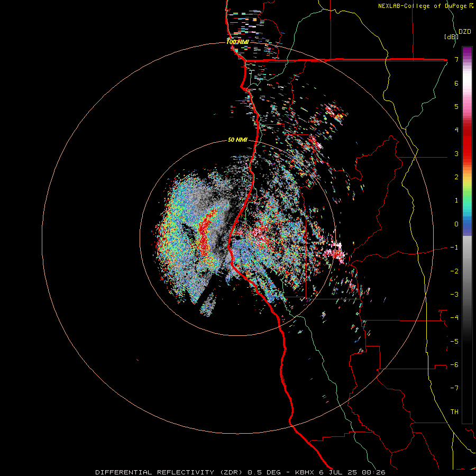This screenshot has height=476, width=476.
Task: Click the 3 tick label on the scale
Action: [x=456, y=153]
